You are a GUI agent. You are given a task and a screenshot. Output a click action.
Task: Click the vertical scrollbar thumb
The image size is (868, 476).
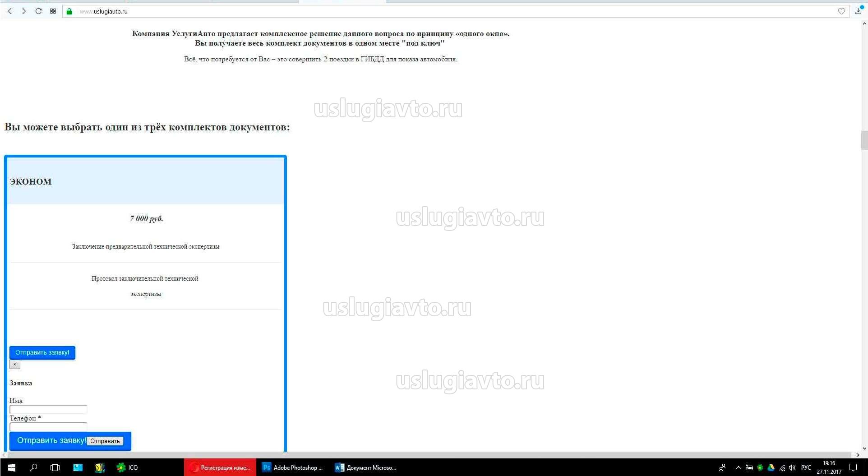[x=864, y=140]
